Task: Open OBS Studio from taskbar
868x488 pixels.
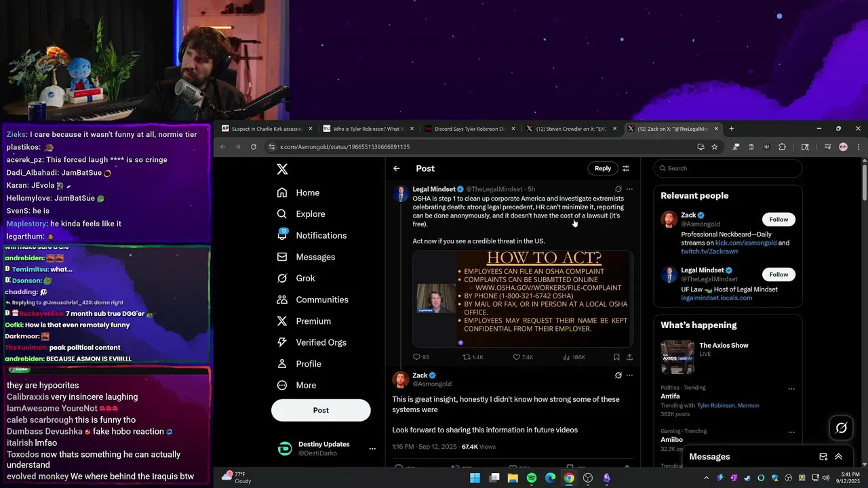Action: (x=588, y=478)
